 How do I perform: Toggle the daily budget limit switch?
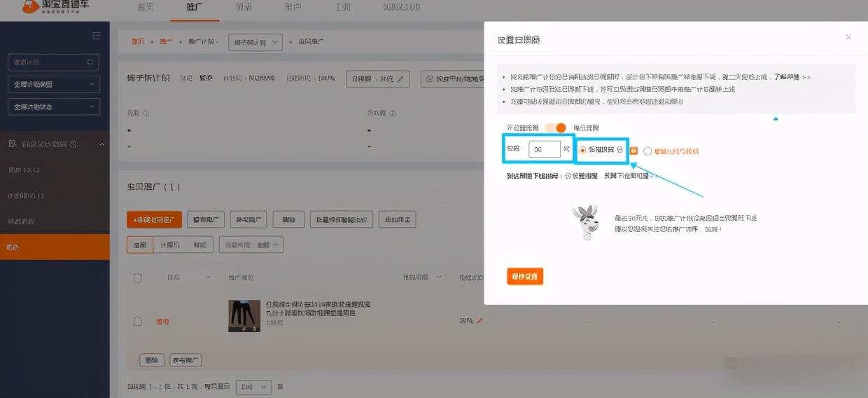pyautogui.click(x=556, y=128)
